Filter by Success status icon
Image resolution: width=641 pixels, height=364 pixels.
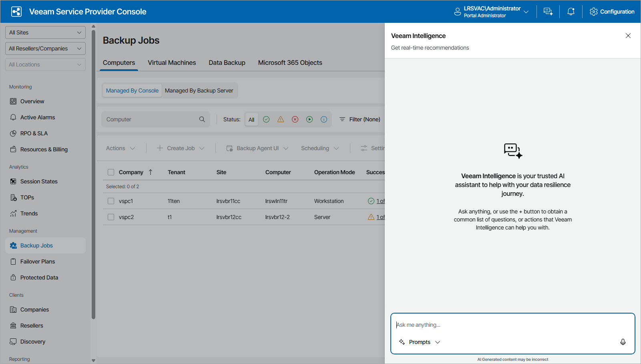pos(266,119)
